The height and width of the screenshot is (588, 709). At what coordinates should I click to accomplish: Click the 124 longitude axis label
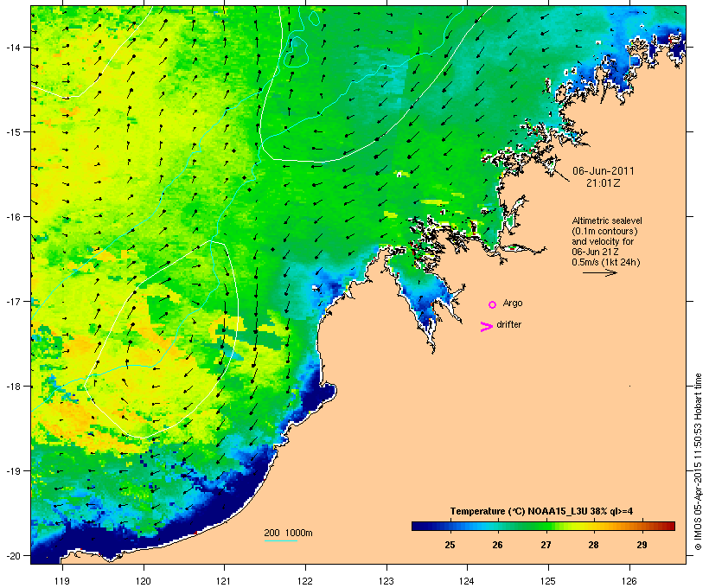(467, 581)
